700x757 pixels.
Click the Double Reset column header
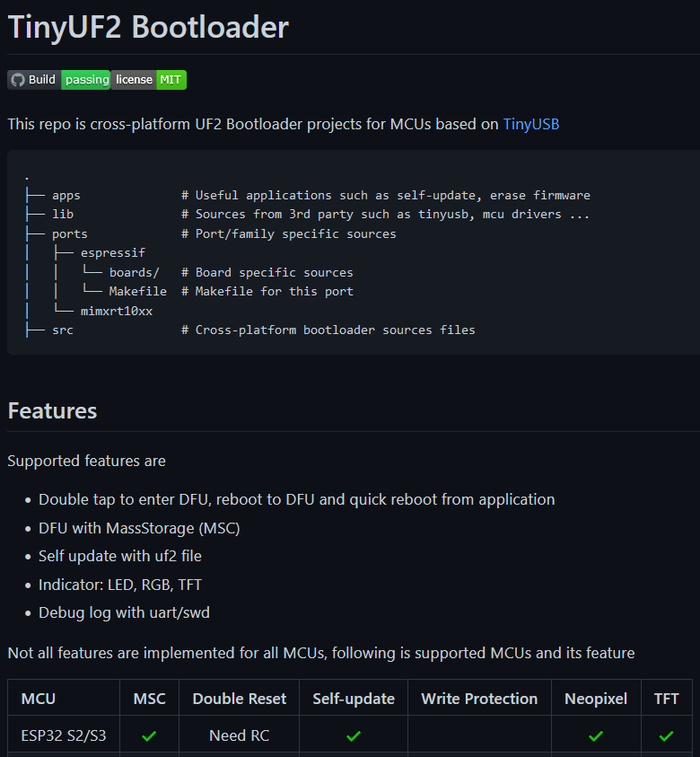(x=240, y=699)
